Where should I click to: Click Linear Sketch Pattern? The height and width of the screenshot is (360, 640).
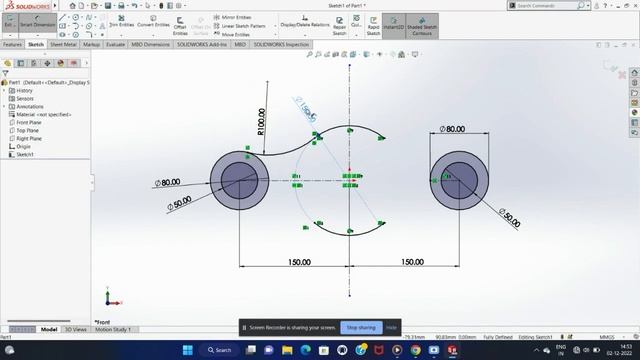click(239, 26)
